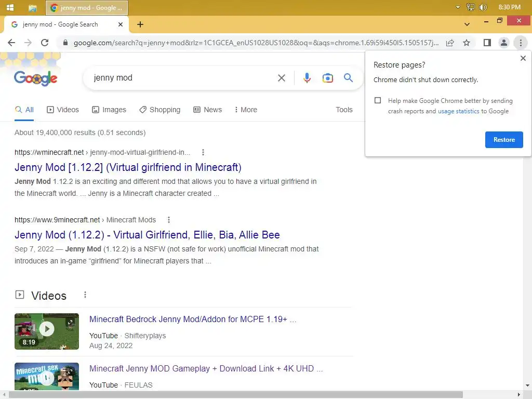Expand the tab search chevron
Image resolution: width=532 pixels, height=399 pixels.
click(x=467, y=24)
